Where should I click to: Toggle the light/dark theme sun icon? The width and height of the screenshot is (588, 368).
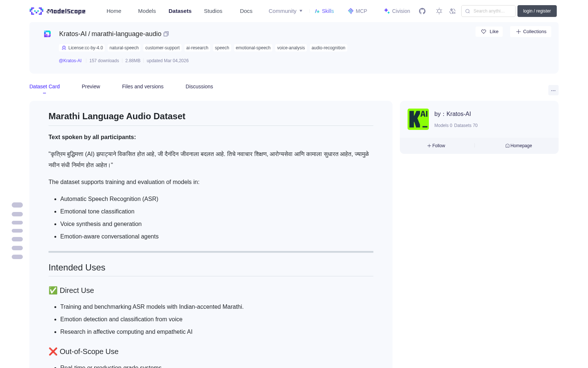click(x=439, y=11)
